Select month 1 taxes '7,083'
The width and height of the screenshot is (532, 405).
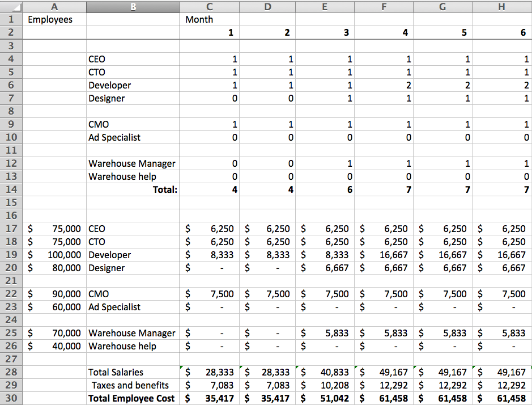(x=210, y=385)
